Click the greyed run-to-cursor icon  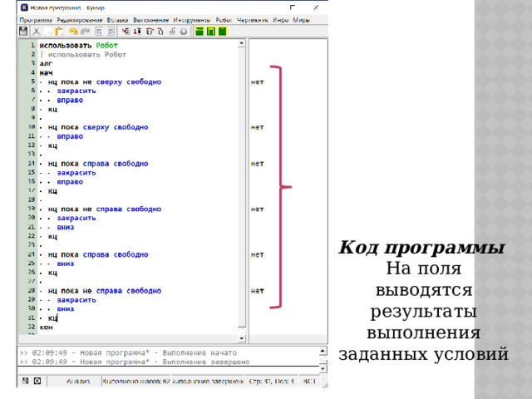pyautogui.click(x=172, y=32)
